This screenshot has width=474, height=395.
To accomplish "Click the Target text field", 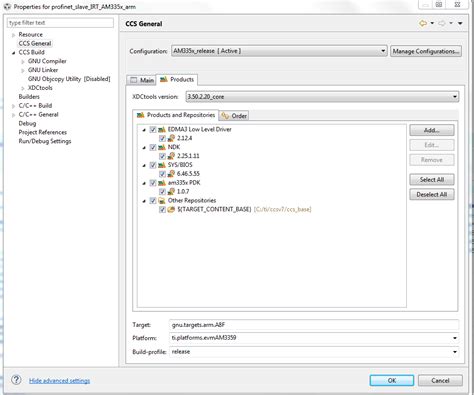I will point(314,324).
